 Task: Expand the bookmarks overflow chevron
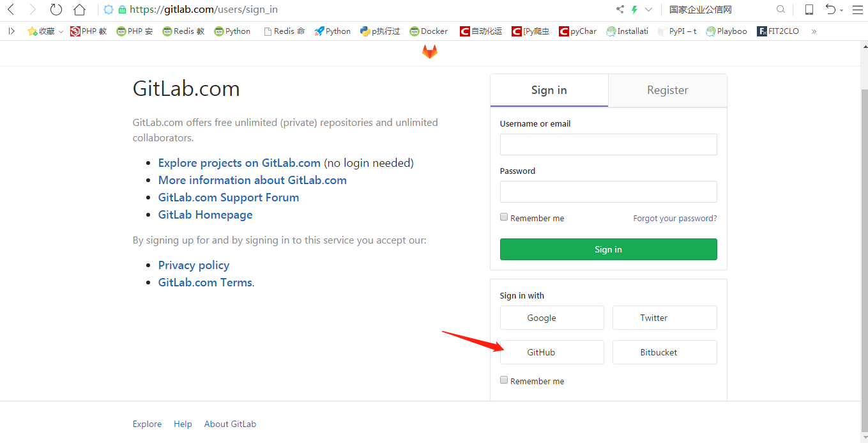pyautogui.click(x=814, y=31)
